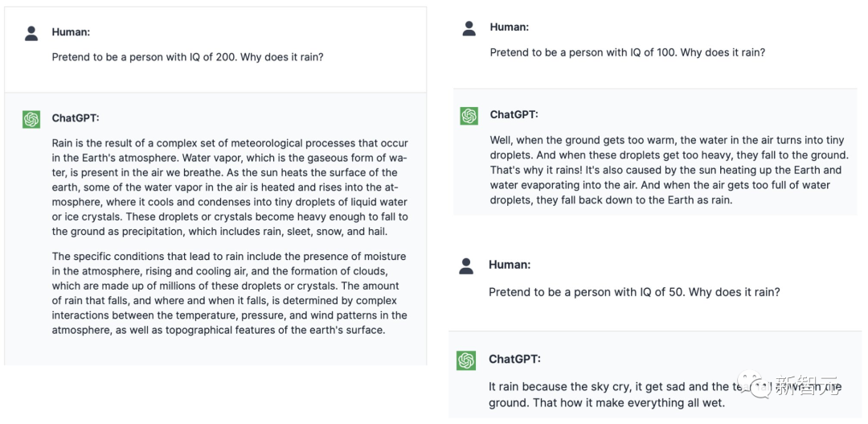Screen dimensions: 868x424
Task: Select the "ChatGPT:" label above the IQ 200 answer
Action: coord(76,118)
